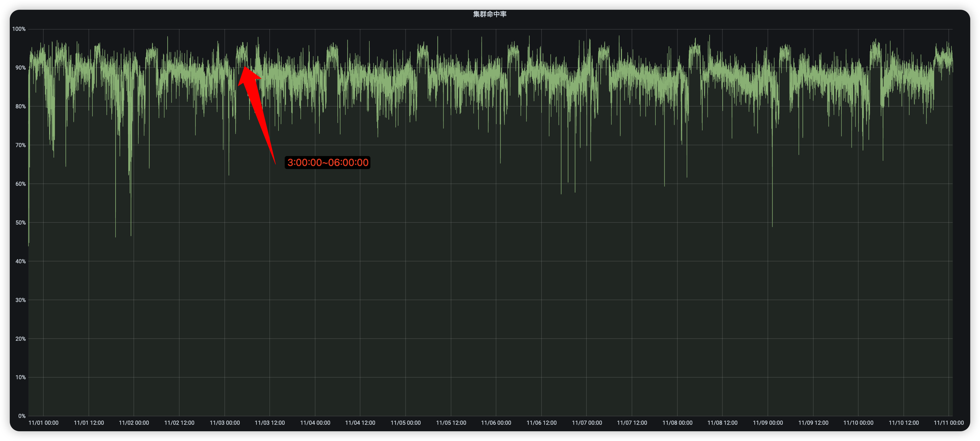
Task: Click the 11/11 00:00 end label
Action: [x=949, y=423]
